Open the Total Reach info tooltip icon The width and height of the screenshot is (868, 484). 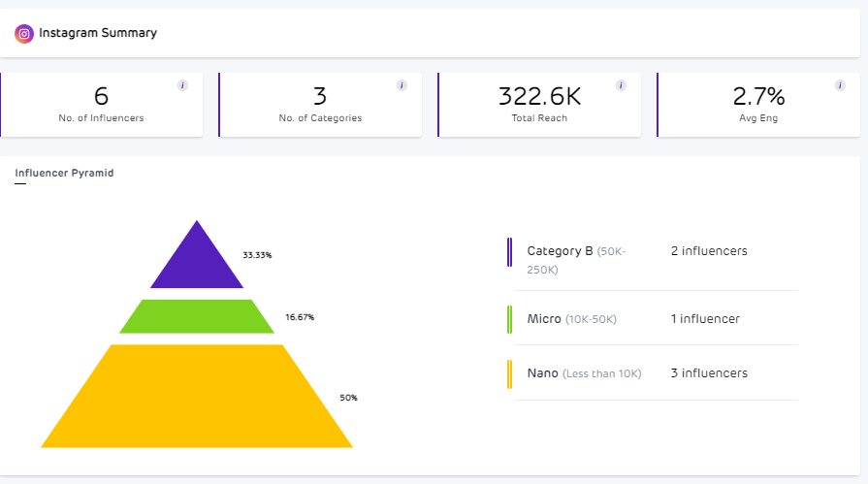(x=621, y=85)
